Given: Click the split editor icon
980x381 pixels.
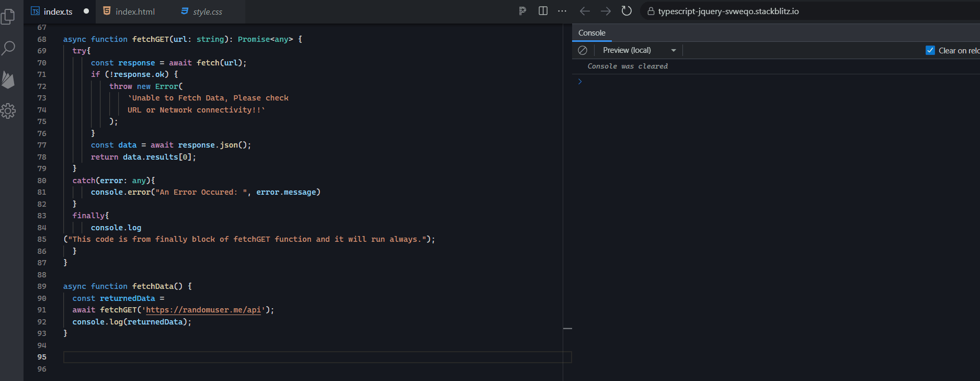Looking at the screenshot, I should coord(543,11).
